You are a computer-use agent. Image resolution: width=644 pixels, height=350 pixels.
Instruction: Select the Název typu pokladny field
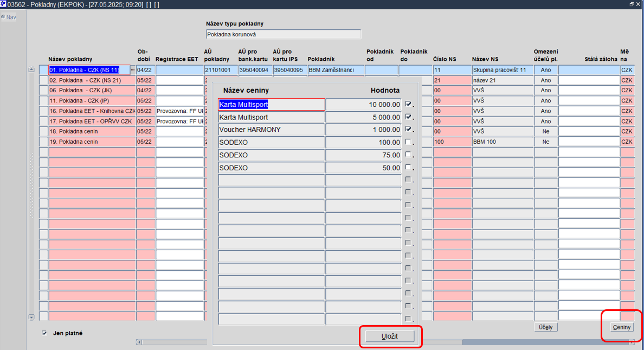pos(284,35)
